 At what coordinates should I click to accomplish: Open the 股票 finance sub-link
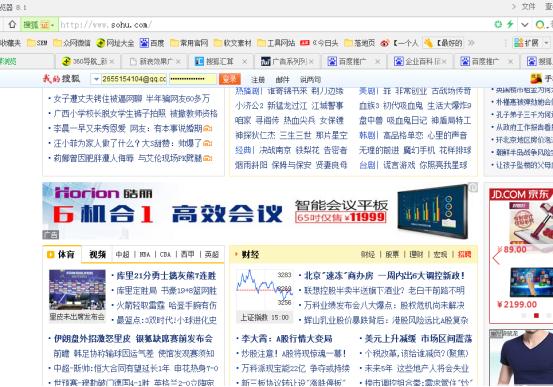(392, 254)
